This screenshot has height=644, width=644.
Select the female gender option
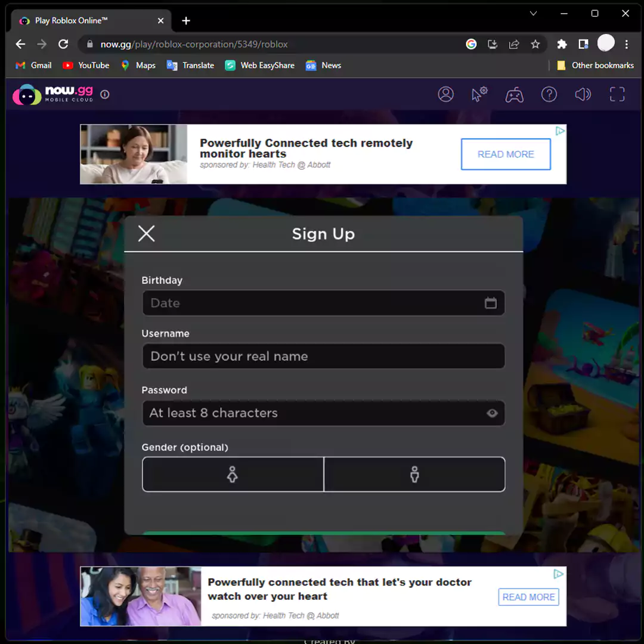point(233,475)
